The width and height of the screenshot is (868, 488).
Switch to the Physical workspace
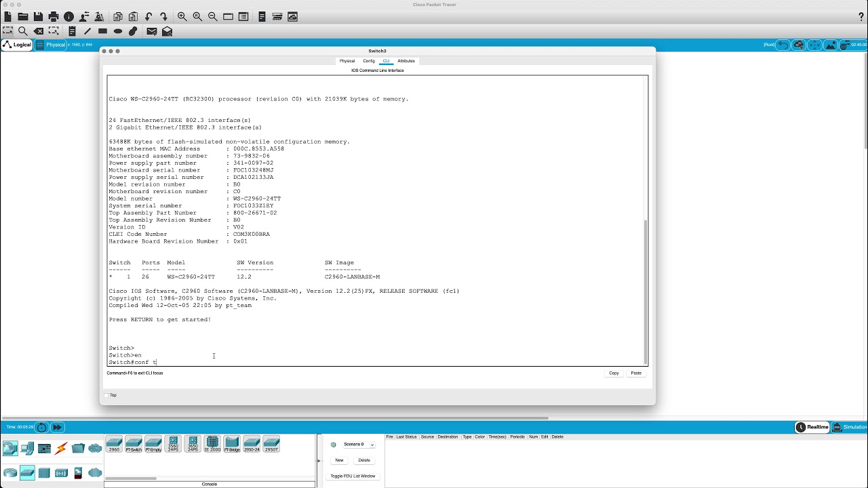[50, 45]
